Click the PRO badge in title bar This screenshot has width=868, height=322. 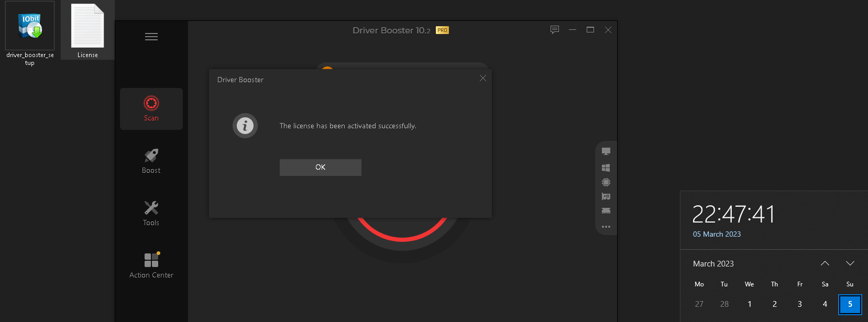pos(442,30)
